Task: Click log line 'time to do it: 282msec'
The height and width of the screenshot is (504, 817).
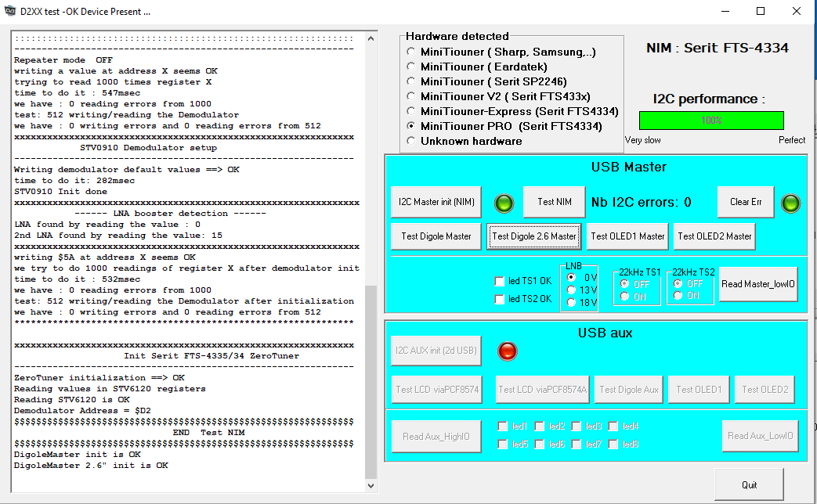Action: tap(74, 180)
